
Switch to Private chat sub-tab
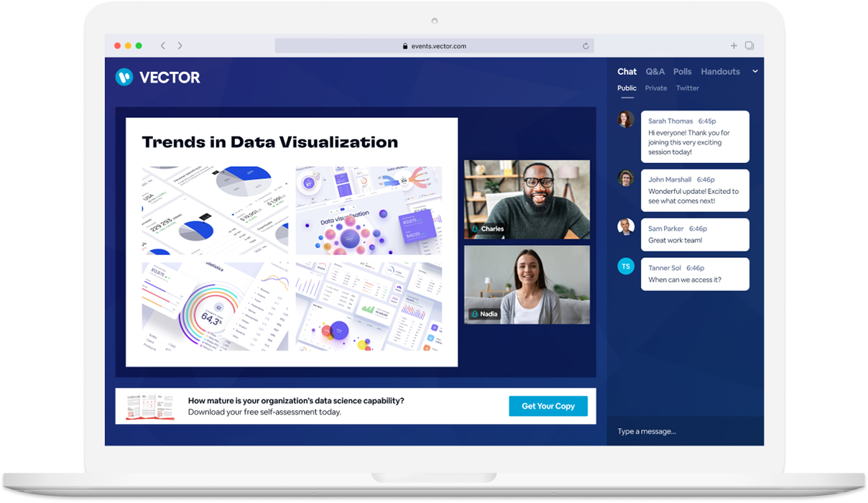656,88
